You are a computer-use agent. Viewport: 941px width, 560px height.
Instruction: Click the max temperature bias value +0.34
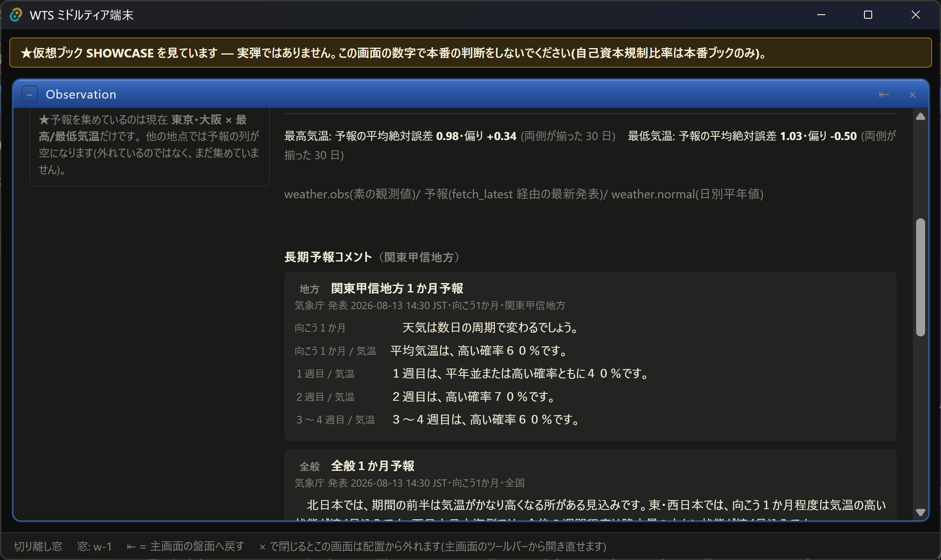click(501, 136)
